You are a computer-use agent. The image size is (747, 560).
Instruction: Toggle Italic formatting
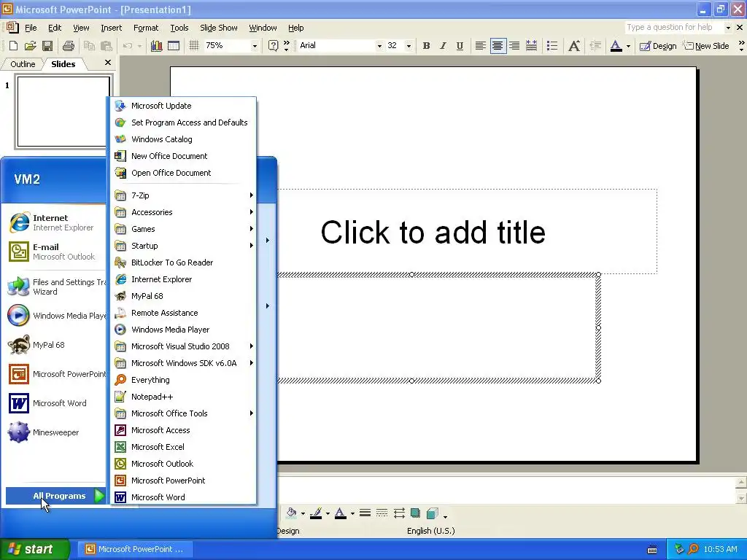click(443, 46)
